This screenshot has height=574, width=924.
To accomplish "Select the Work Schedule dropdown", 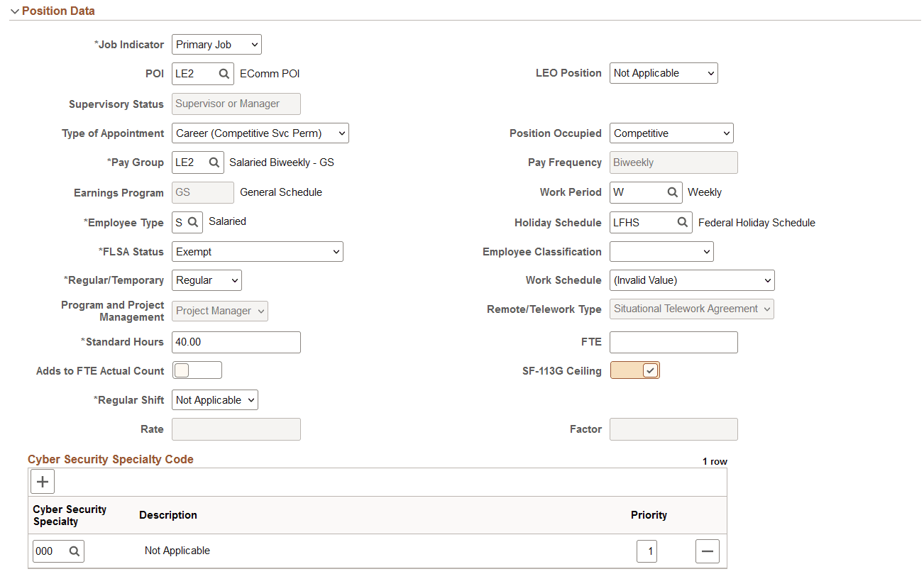I will pyautogui.click(x=691, y=280).
